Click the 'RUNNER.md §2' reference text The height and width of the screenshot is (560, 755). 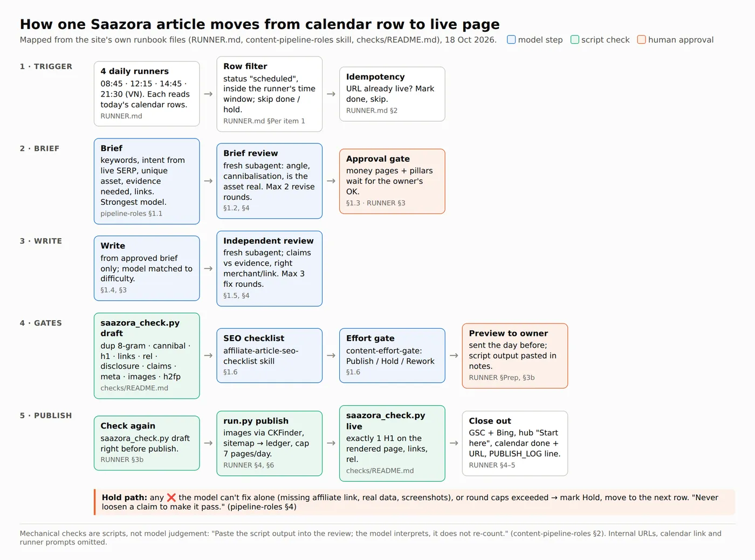372,110
